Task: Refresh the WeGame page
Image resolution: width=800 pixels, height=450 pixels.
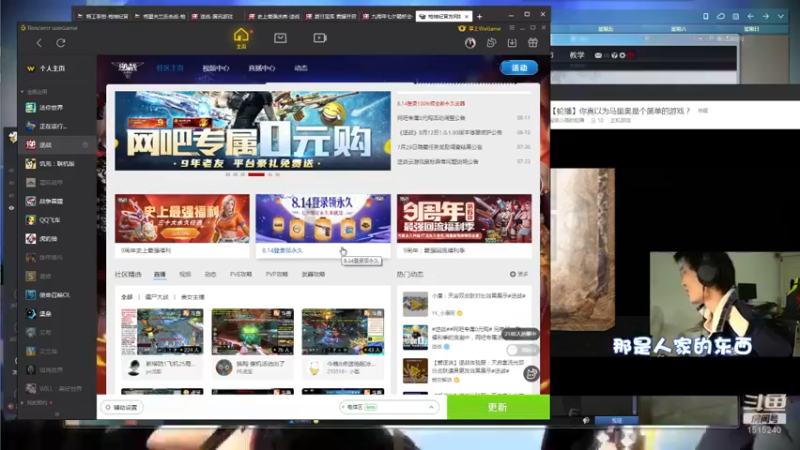Action: click(61, 43)
